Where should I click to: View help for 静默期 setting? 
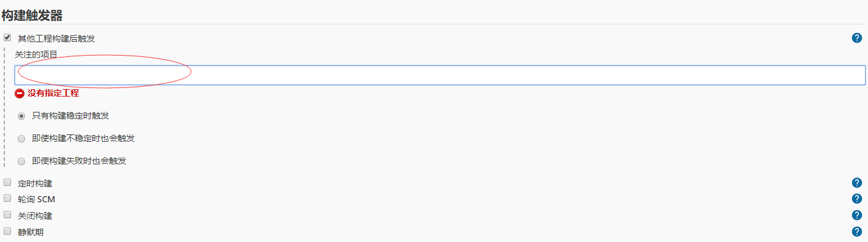click(x=856, y=232)
